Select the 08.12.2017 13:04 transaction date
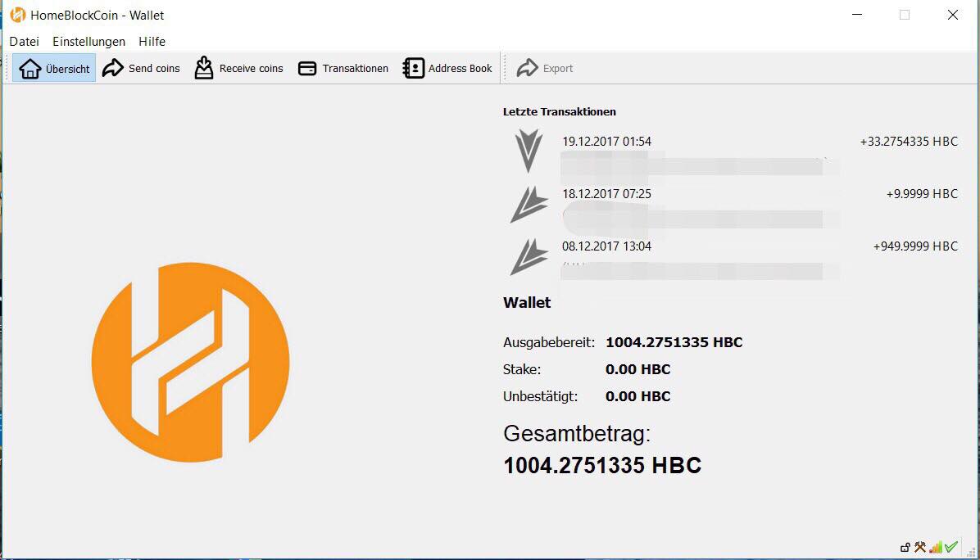Image resolution: width=980 pixels, height=560 pixels. [x=606, y=246]
